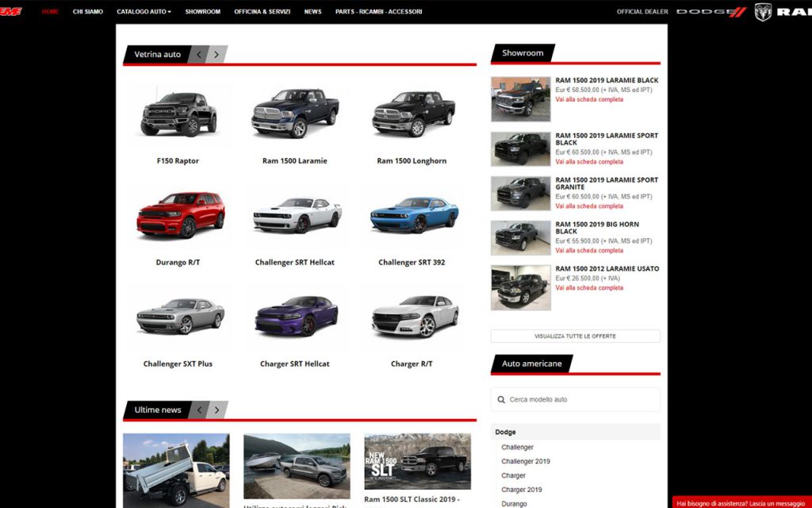This screenshot has height=508, width=812.
Task: Open the Showroom menu item
Action: (202, 11)
